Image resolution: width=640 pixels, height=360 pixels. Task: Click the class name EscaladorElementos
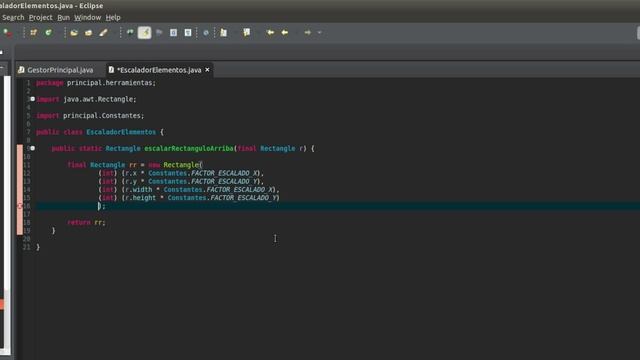[x=121, y=132]
